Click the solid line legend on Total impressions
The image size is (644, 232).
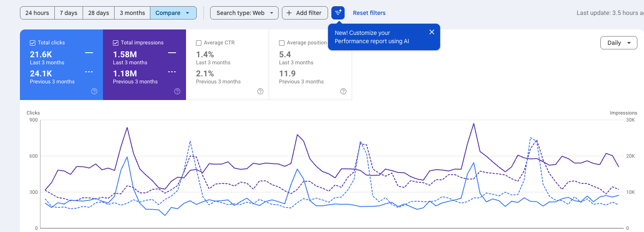click(172, 53)
